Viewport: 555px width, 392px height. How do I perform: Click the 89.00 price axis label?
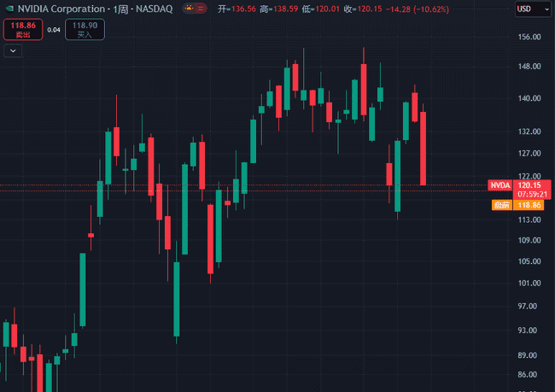pos(528,355)
